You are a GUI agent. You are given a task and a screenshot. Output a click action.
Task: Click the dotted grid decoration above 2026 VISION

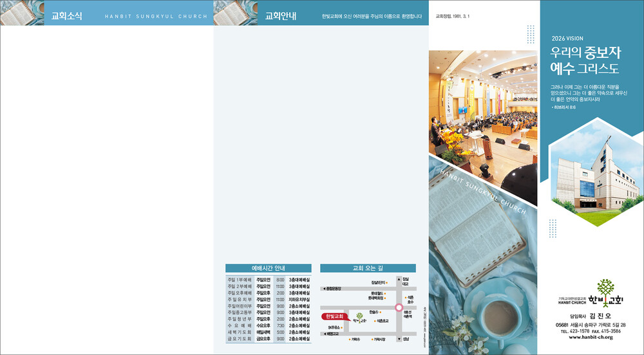pyautogui.click(x=531, y=33)
